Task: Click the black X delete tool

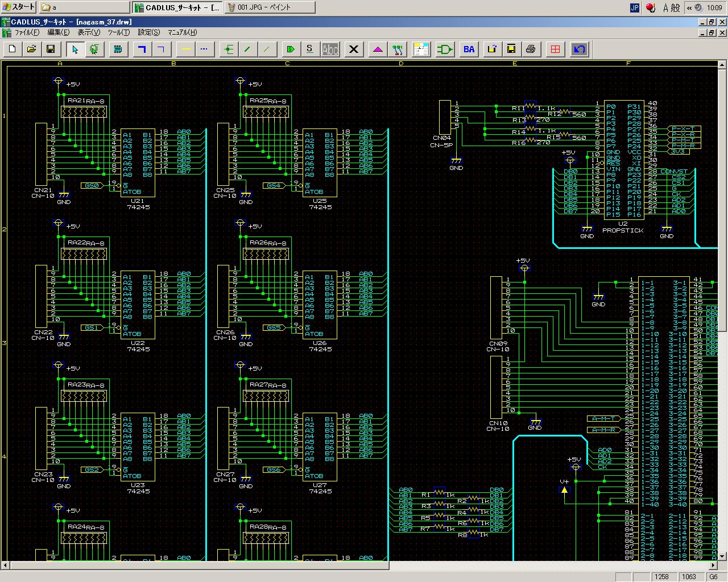Action: click(x=354, y=49)
